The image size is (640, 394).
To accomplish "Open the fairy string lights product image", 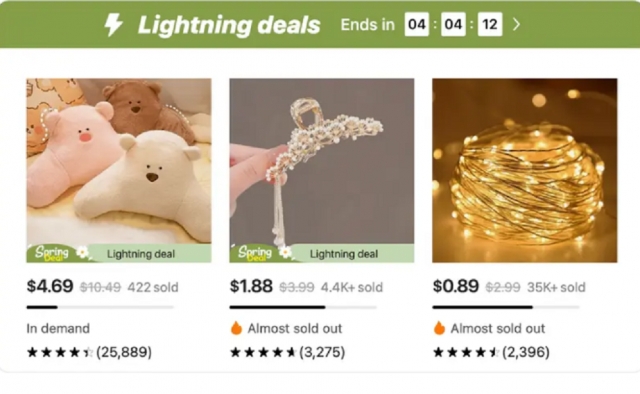I will 524,170.
